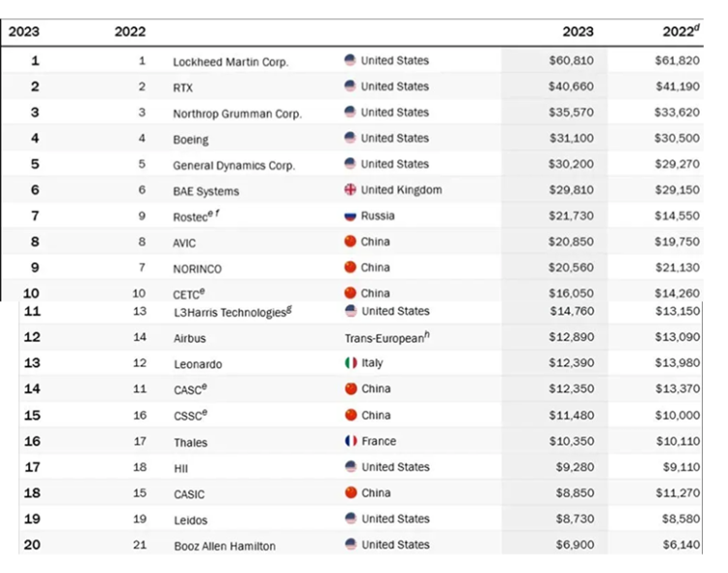Click the first 2023 rank column header

click(x=23, y=31)
